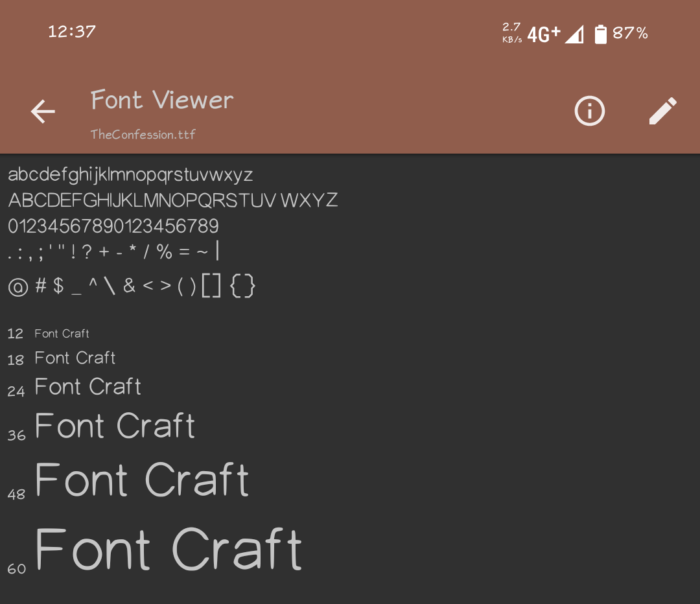Select the uppercase ABCDEFGHIJKLM preview line
This screenshot has width=700, height=604.
pyautogui.click(x=173, y=200)
